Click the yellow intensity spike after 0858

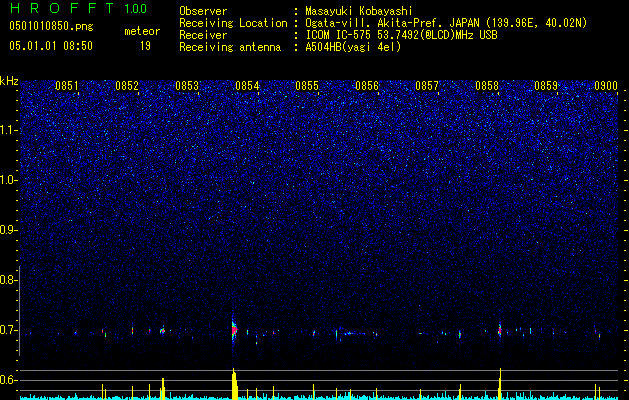pos(500,384)
